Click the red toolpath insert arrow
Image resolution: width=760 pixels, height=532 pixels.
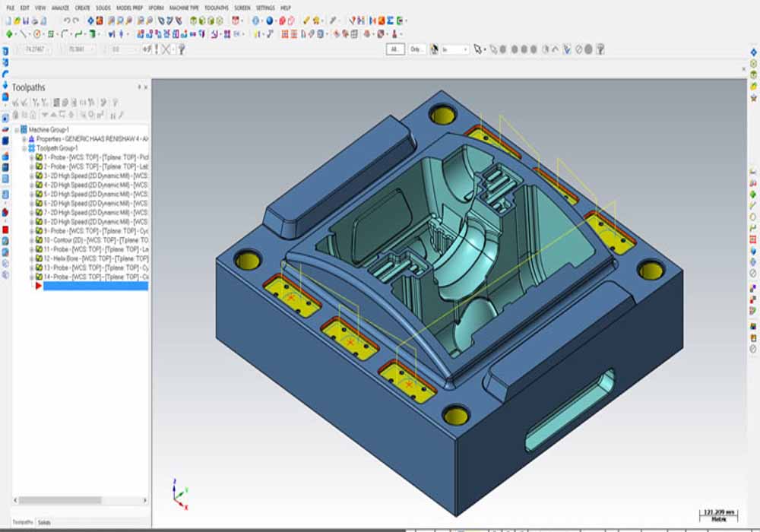[x=38, y=286]
